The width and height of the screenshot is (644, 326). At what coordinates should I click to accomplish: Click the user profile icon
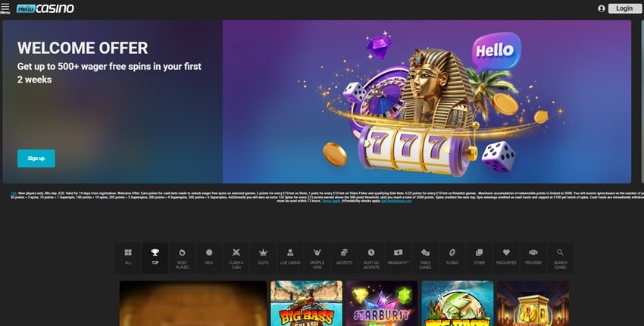click(602, 8)
